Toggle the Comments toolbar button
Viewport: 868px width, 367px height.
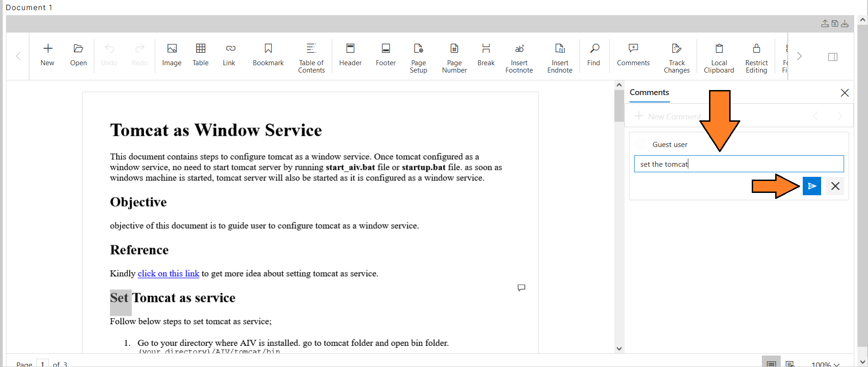pyautogui.click(x=633, y=55)
